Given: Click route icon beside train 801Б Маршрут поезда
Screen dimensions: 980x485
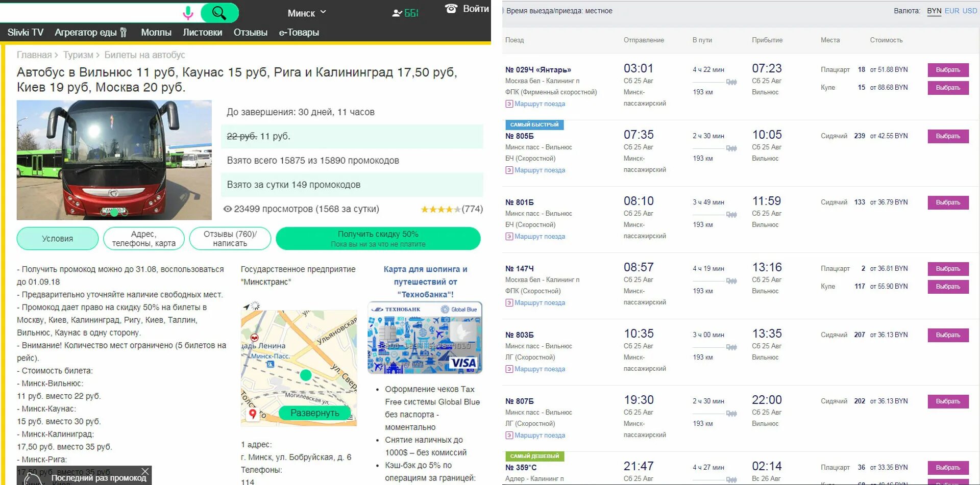Looking at the screenshot, I should (509, 236).
